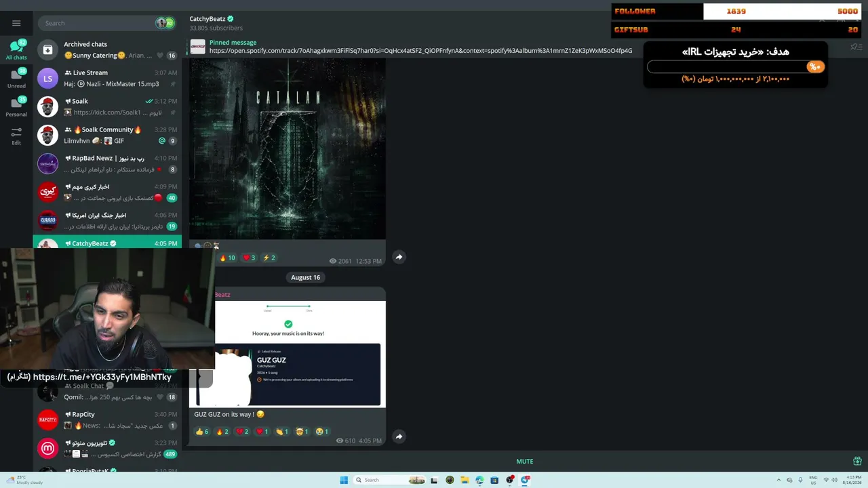Open the CatchyBeatz channel header info
This screenshot has width=868, height=488.
[217, 23]
